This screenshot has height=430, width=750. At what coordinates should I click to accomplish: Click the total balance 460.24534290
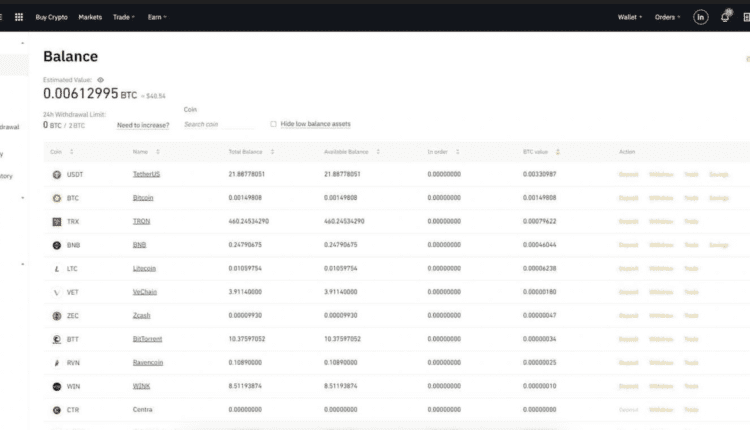point(249,221)
